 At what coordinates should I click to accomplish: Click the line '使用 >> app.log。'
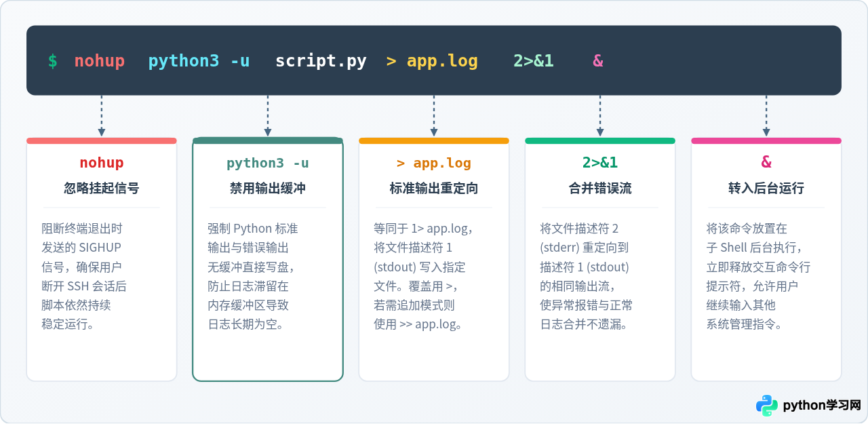pos(418,324)
